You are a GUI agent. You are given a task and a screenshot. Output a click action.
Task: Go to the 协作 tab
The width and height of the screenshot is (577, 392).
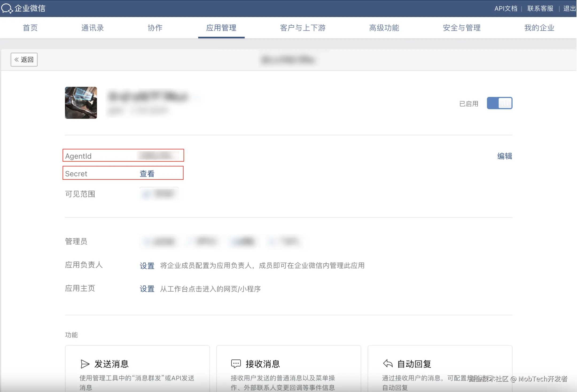[x=155, y=28]
